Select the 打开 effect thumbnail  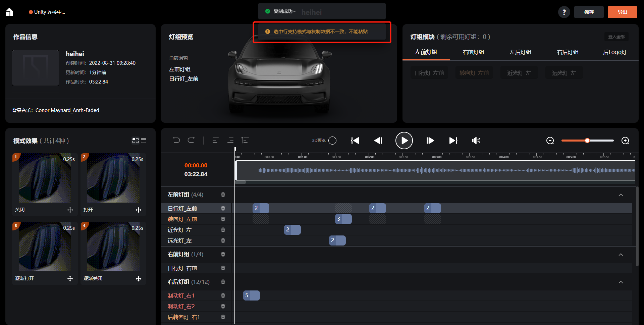click(x=113, y=178)
